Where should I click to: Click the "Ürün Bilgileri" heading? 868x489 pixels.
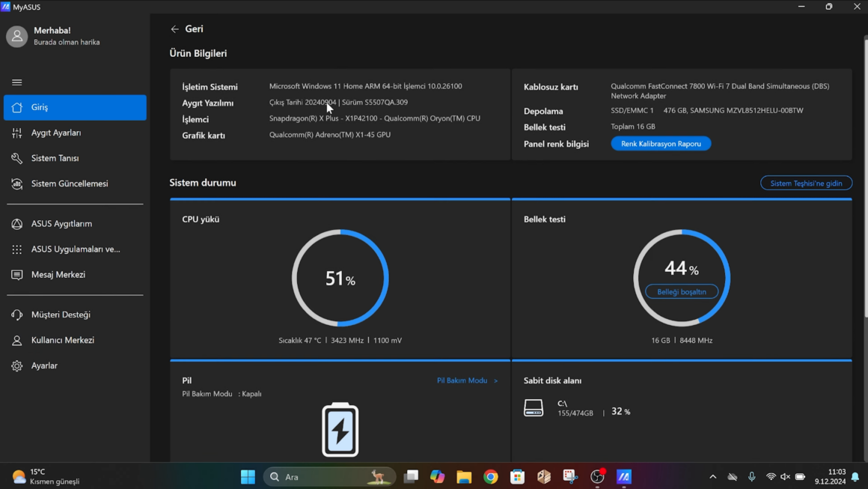pyautogui.click(x=198, y=54)
